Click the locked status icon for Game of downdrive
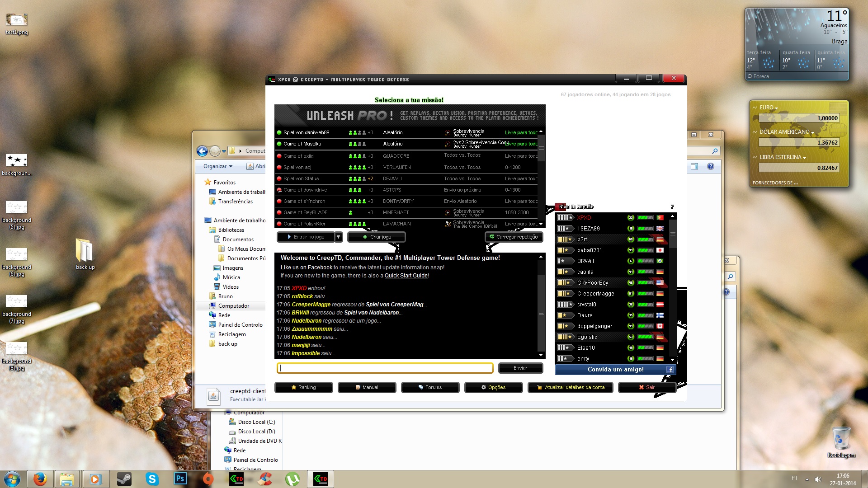Screen dimensions: 868x488 tap(279, 190)
